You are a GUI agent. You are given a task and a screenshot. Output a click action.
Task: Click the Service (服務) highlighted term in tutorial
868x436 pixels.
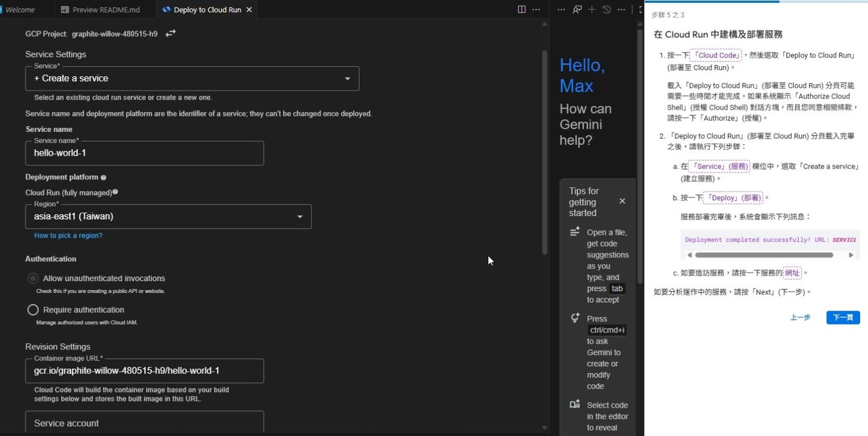point(719,167)
